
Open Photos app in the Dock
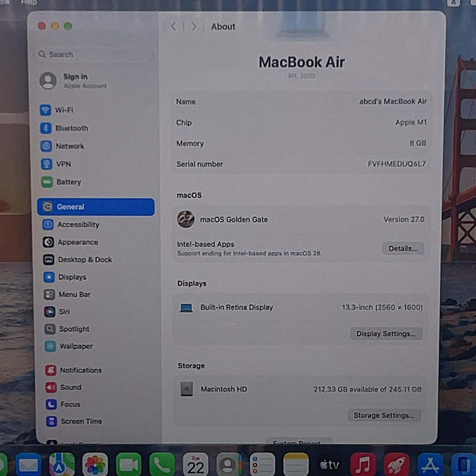coord(95,465)
